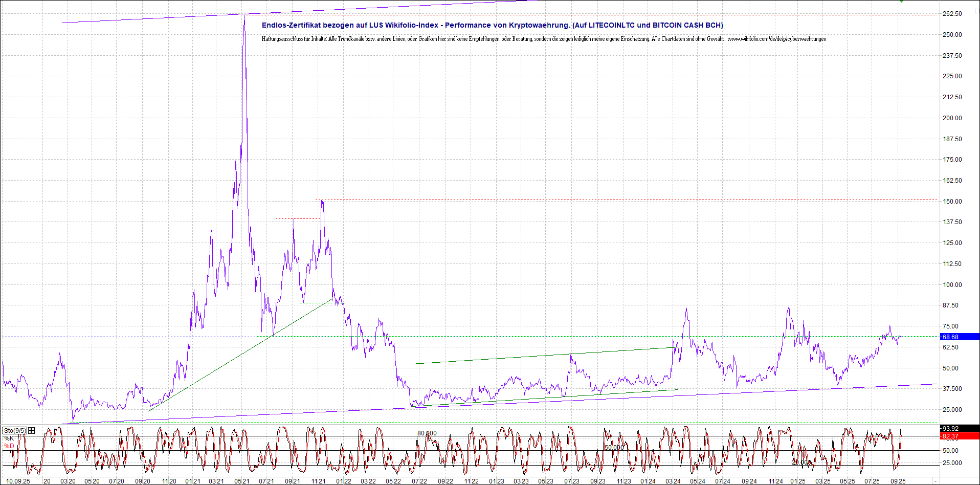This screenshot has height=485, width=980.
Task: Click the 150.00 level on price axis
Action: 952,202
